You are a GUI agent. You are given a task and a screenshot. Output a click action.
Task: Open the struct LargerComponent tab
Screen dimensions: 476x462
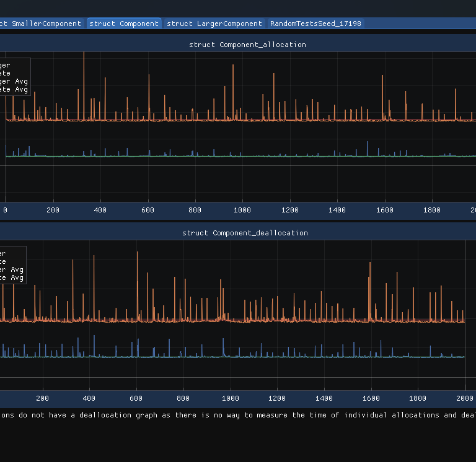(x=214, y=24)
